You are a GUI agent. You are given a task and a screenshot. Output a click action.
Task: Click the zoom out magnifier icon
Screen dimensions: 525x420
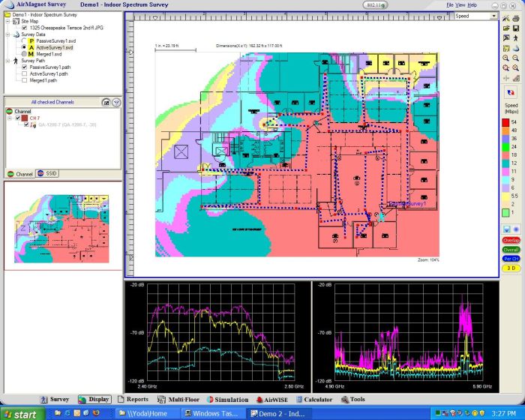516,58
